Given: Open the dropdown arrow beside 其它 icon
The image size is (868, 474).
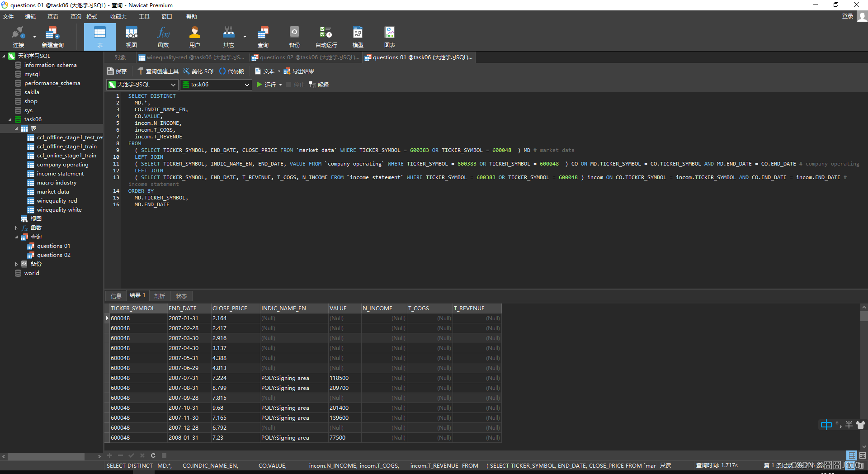Looking at the screenshot, I should (245, 37).
